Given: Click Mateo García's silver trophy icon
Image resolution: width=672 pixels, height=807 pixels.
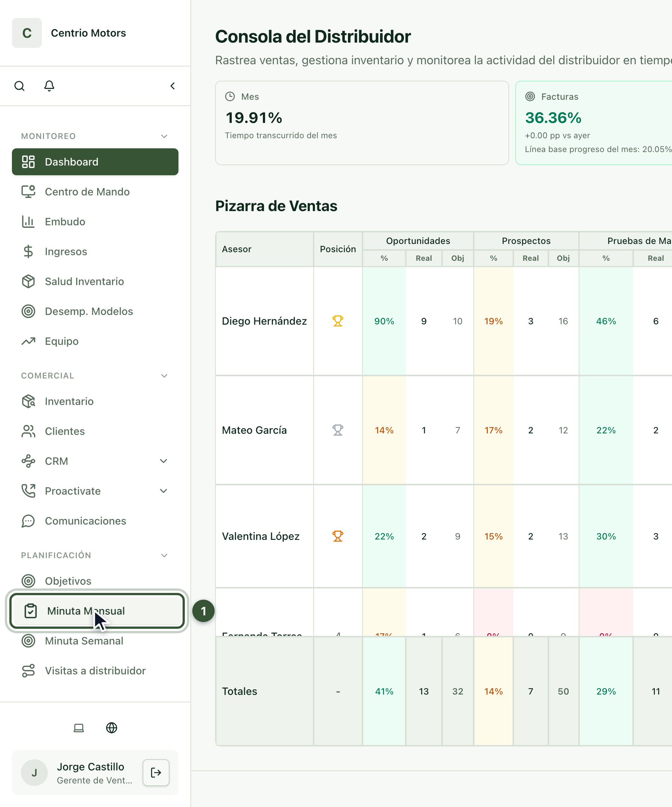Looking at the screenshot, I should (x=337, y=430).
